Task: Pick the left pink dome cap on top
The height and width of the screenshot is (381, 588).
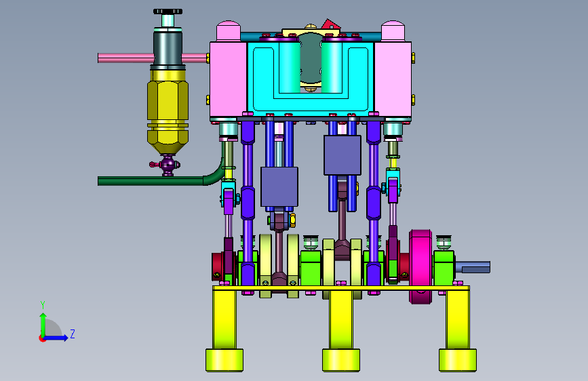Action: [229, 31]
